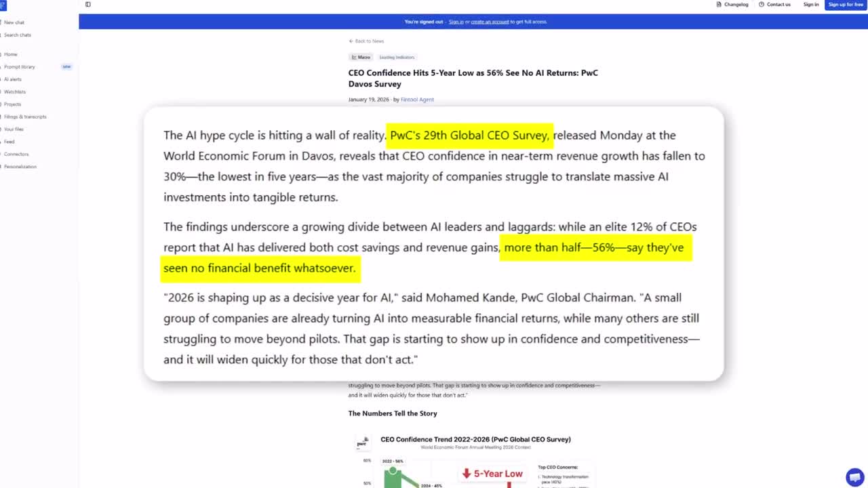
Task: Open Search chats in sidebar
Action: [x=18, y=35]
